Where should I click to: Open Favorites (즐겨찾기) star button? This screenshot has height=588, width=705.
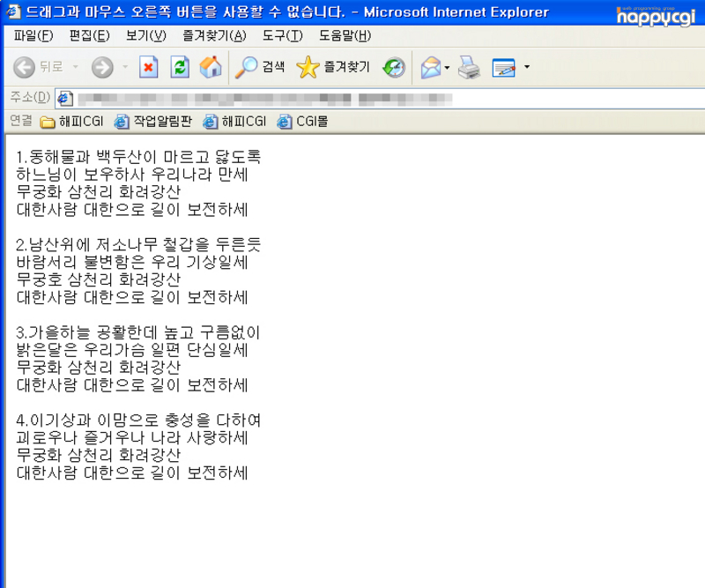pyautogui.click(x=333, y=68)
